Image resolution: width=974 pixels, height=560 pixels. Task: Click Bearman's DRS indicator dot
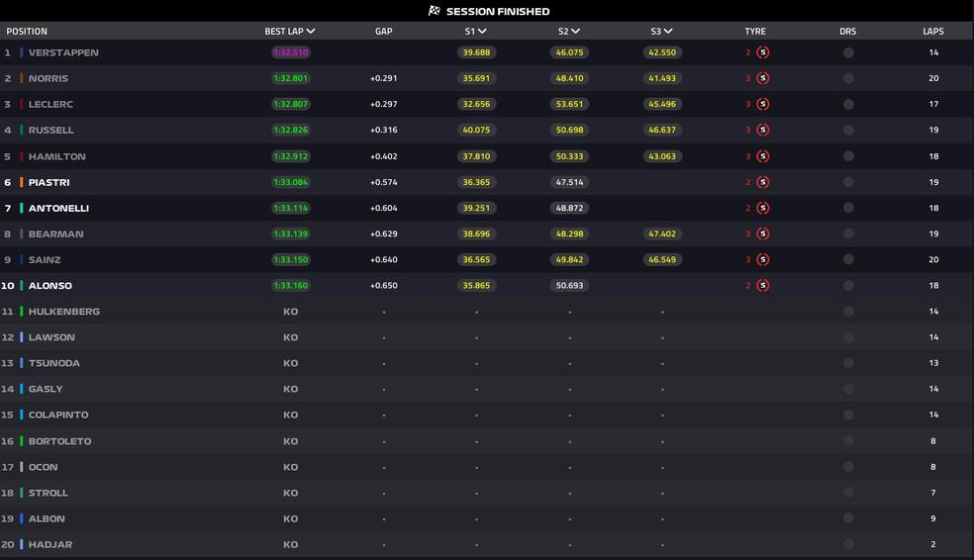coord(848,234)
